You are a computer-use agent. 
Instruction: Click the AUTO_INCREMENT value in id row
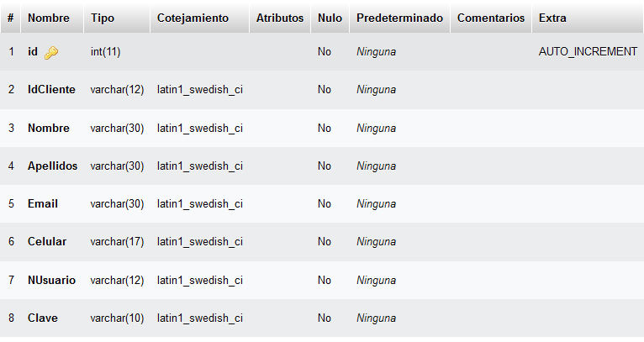588,52
